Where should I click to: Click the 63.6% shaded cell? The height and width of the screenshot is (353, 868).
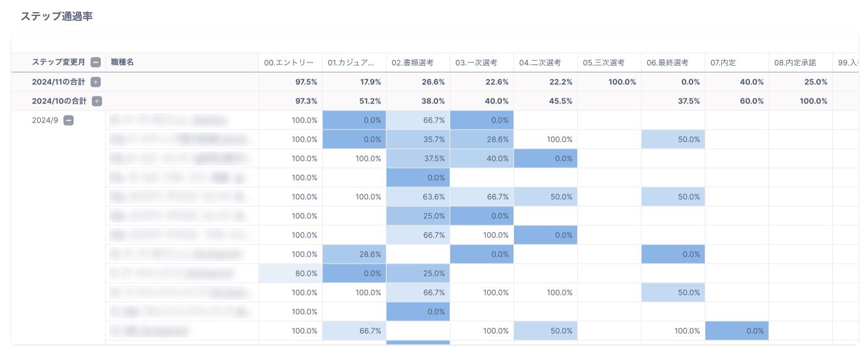point(418,197)
